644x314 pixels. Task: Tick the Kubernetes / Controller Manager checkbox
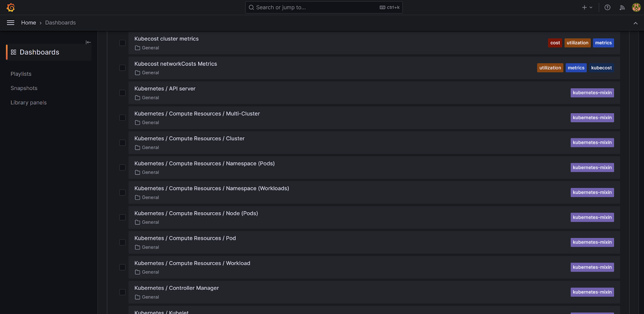tap(122, 292)
